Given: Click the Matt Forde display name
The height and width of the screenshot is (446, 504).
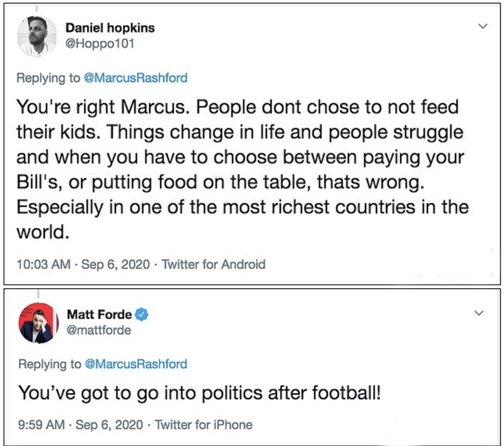Looking at the screenshot, I should click(x=99, y=316).
